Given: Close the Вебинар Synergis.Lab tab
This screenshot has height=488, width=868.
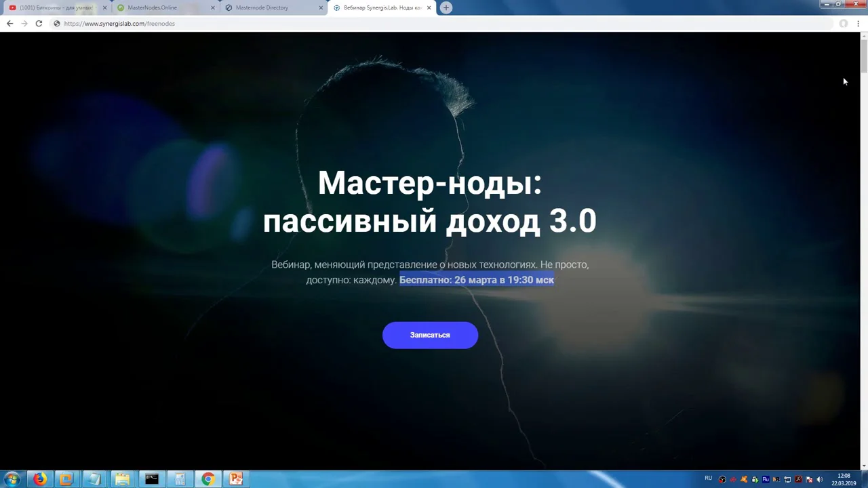Looking at the screenshot, I should [429, 7].
